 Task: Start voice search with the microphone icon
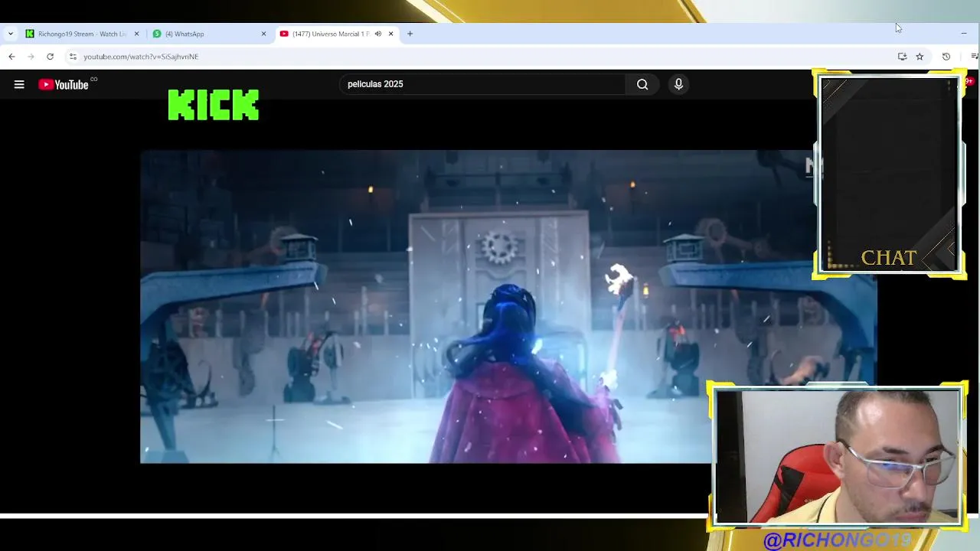click(x=678, y=84)
